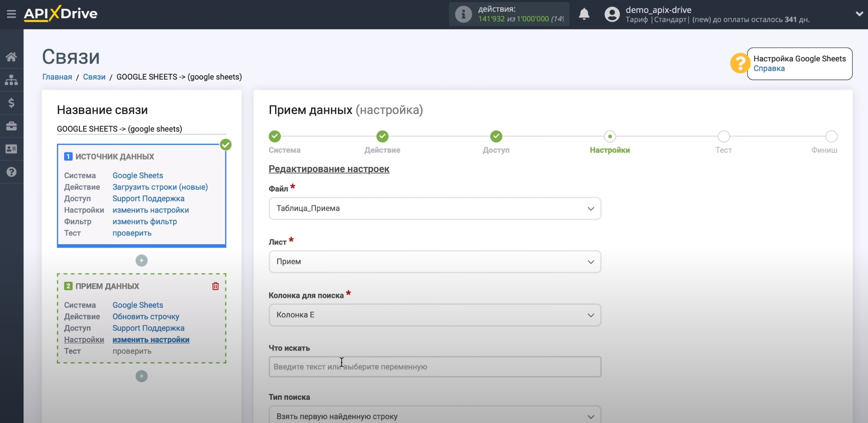Click the plus button between the two blocks
Viewport: 868px width, 423px height.
coord(142,260)
